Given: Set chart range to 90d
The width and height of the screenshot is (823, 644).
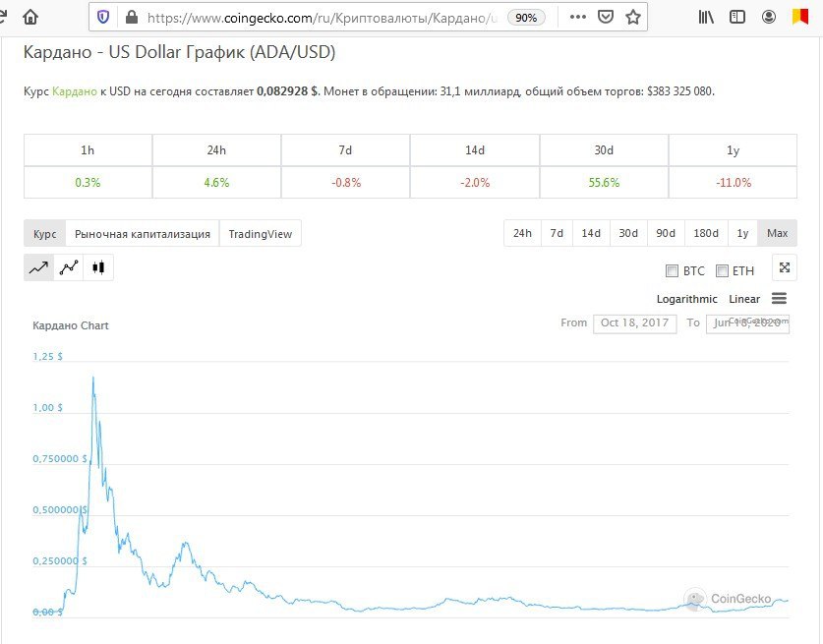Looking at the screenshot, I should (666, 233).
